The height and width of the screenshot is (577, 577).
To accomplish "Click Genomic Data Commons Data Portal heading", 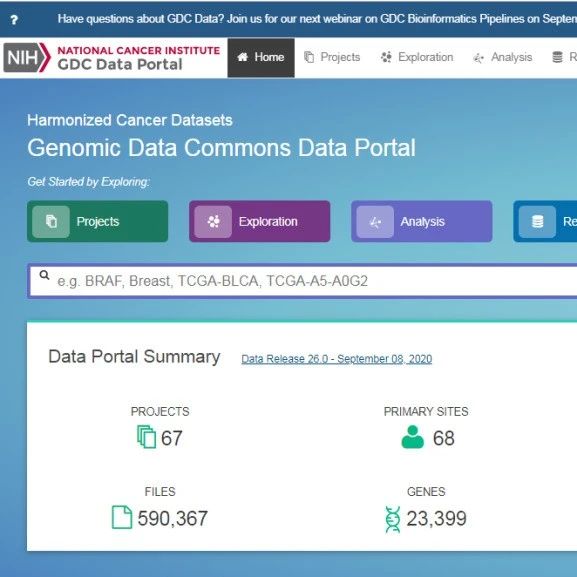I will 222,148.
